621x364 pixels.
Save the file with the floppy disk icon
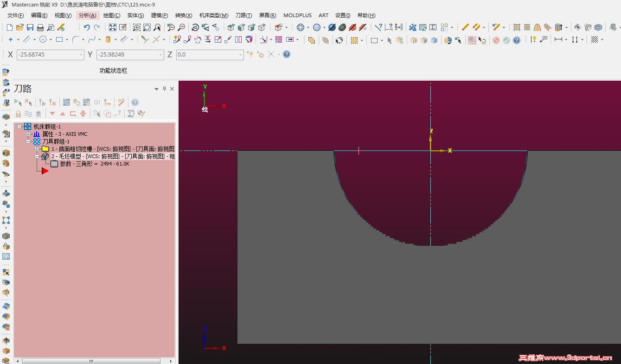click(x=30, y=27)
